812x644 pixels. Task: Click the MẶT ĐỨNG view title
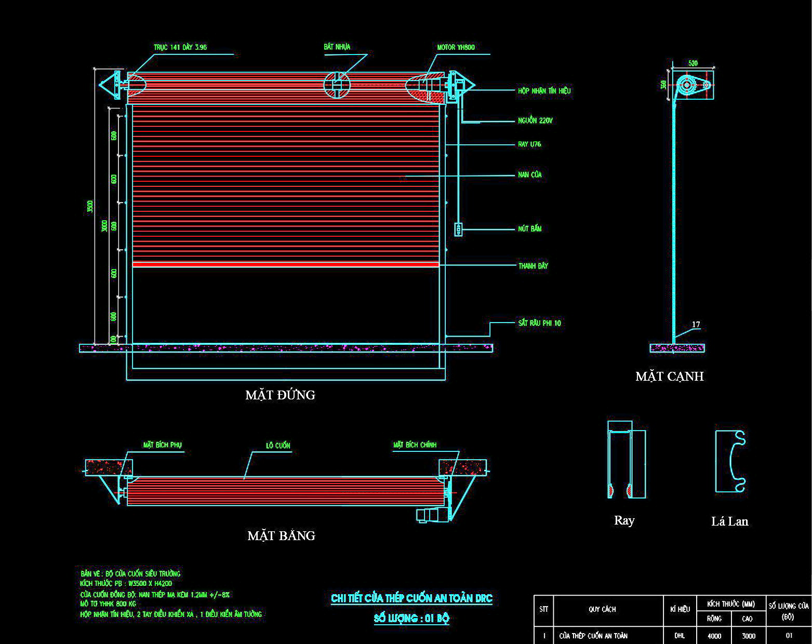[280, 395]
